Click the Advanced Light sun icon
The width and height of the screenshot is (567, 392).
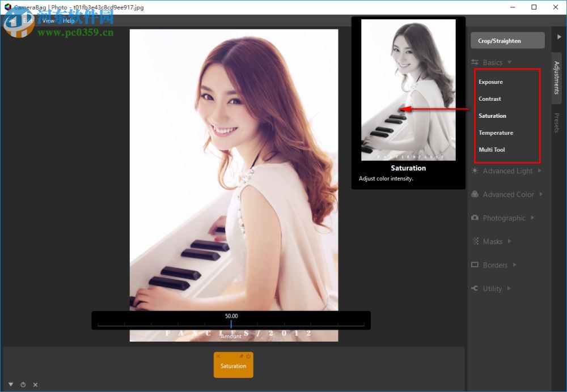point(475,171)
